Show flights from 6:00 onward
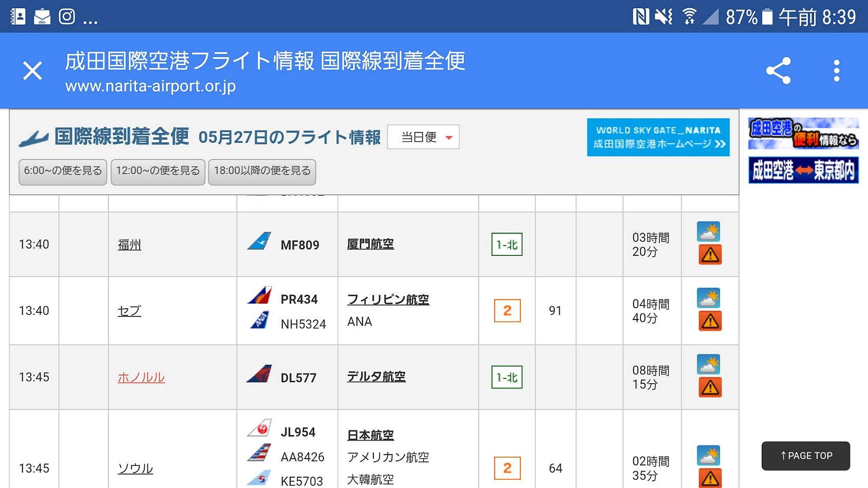Image resolution: width=868 pixels, height=488 pixels. [63, 171]
